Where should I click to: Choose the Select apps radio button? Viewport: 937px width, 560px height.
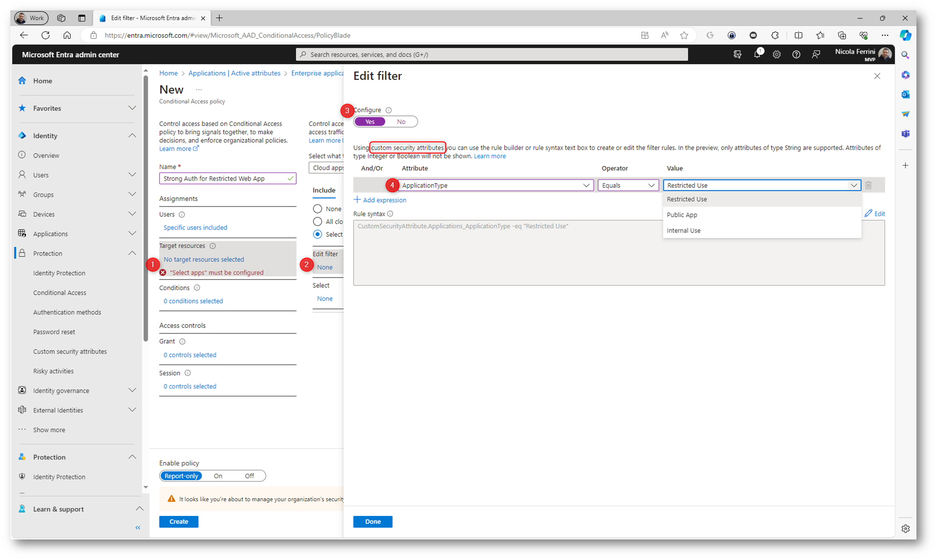[318, 234]
